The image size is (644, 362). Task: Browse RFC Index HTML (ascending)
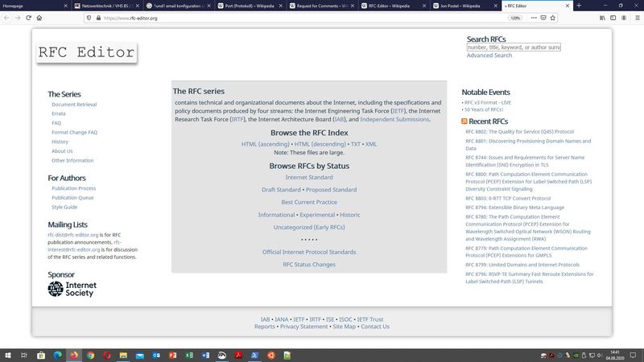(266, 144)
